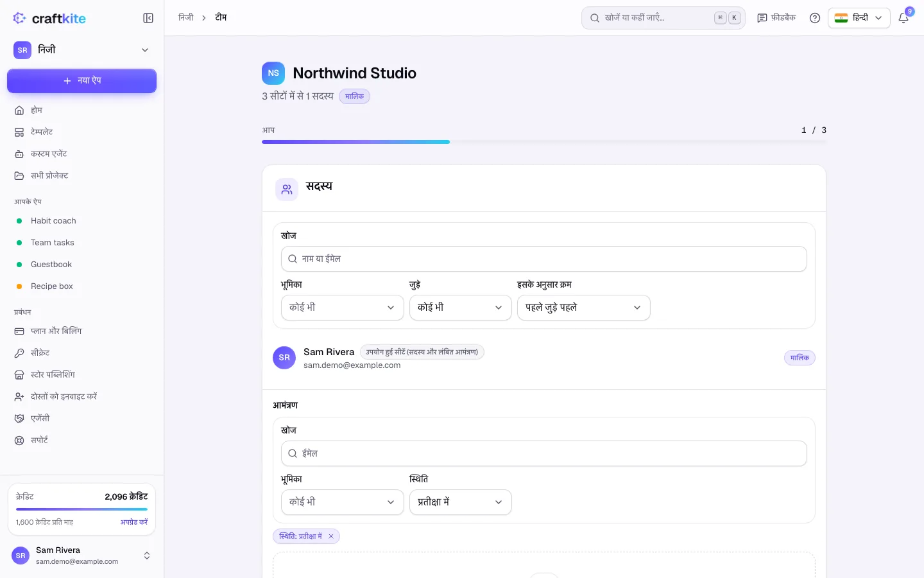Click the NS workspace avatar
This screenshot has width=924, height=578.
(273, 73)
